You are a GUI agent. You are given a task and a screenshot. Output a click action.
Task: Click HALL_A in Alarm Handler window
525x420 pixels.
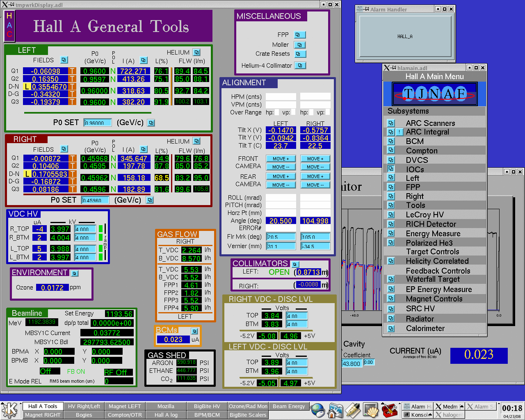(405, 37)
